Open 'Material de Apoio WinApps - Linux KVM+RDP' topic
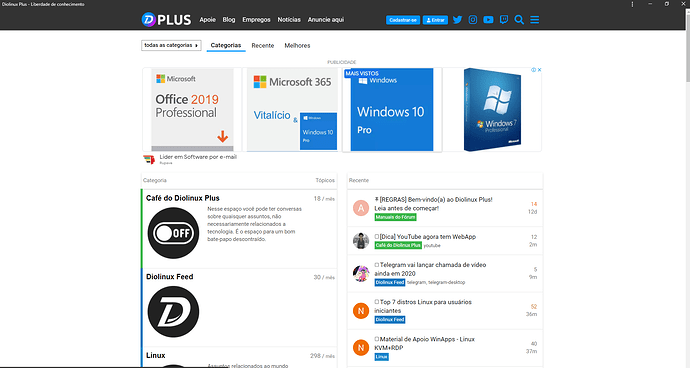Screen dimensions: 690x368 coord(425,343)
